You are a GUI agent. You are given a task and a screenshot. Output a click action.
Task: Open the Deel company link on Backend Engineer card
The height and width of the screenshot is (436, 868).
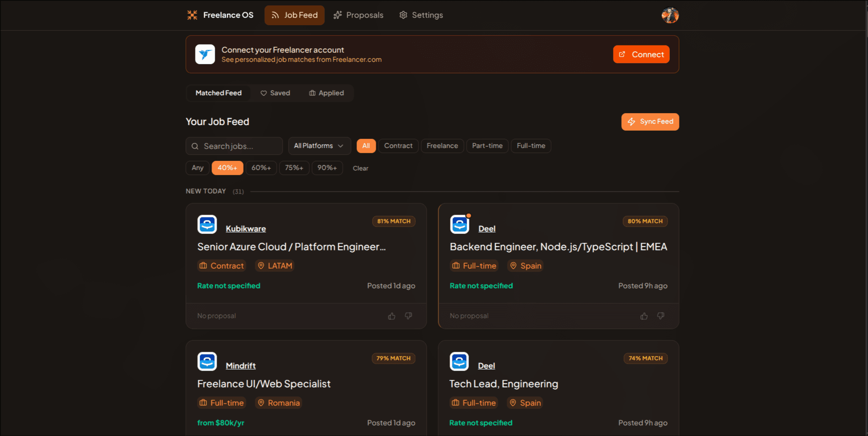point(487,229)
